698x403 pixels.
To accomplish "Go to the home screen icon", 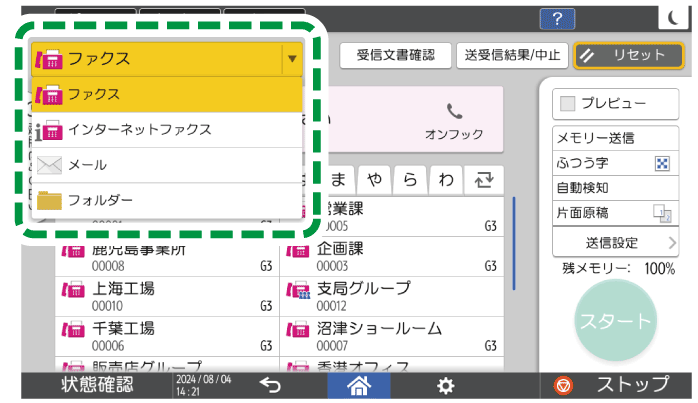I will (x=359, y=386).
